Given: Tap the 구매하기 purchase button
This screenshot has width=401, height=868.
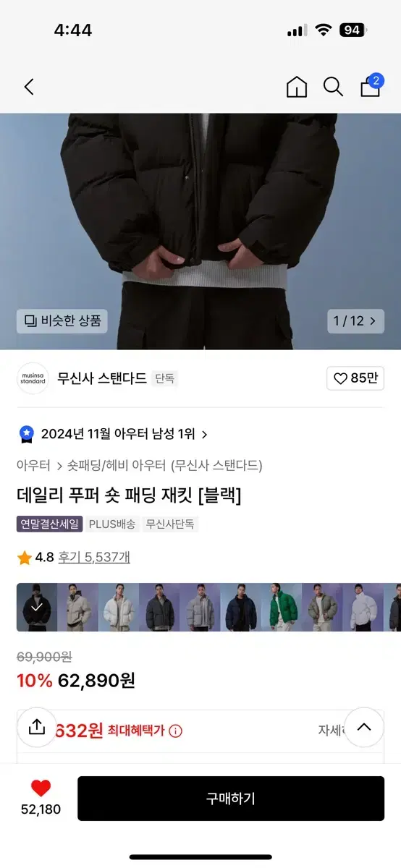Looking at the screenshot, I should [231, 799].
